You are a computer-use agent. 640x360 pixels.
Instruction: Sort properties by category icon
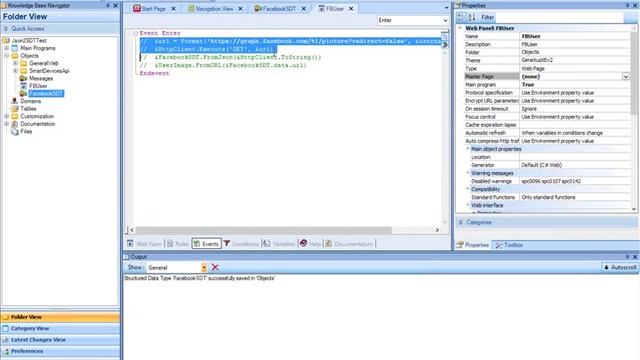[x=461, y=17]
